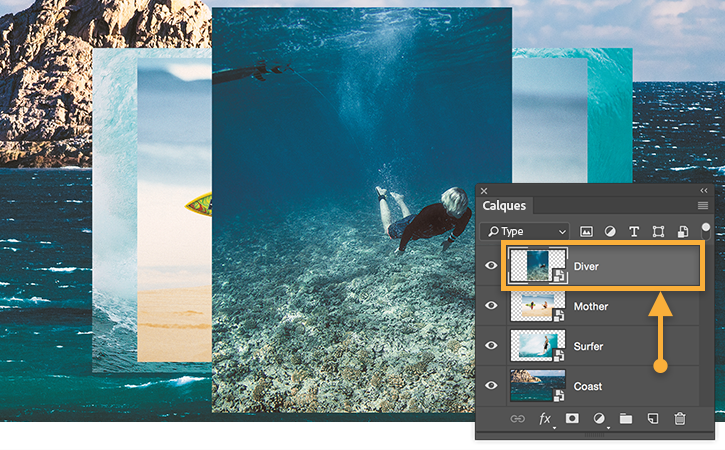The image size is (725, 450).
Task: Delete layer with trash icon
Action: click(680, 419)
